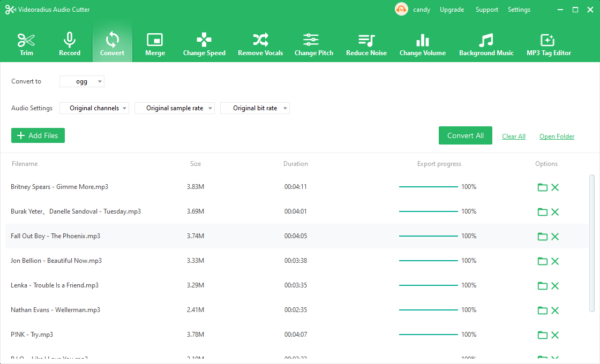Open the Original sample rate dropdown
600x364 pixels.
click(175, 108)
